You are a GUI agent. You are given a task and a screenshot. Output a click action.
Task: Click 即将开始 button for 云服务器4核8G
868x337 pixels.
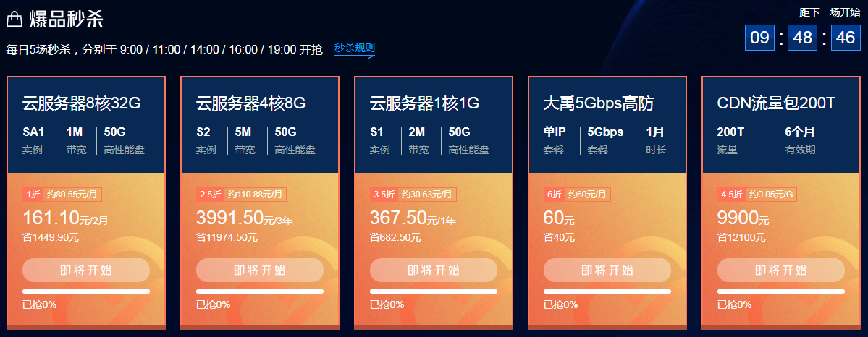click(x=260, y=270)
